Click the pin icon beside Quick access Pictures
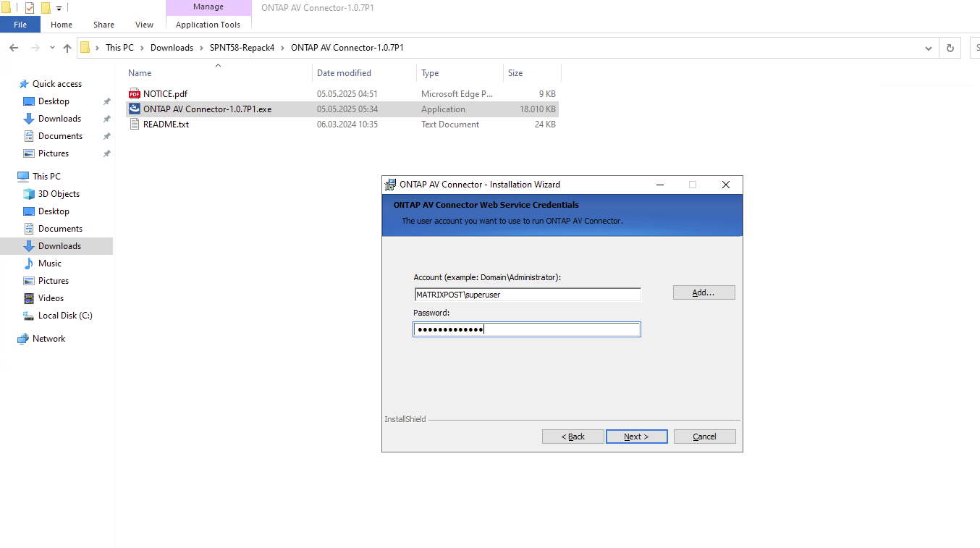 click(x=107, y=153)
